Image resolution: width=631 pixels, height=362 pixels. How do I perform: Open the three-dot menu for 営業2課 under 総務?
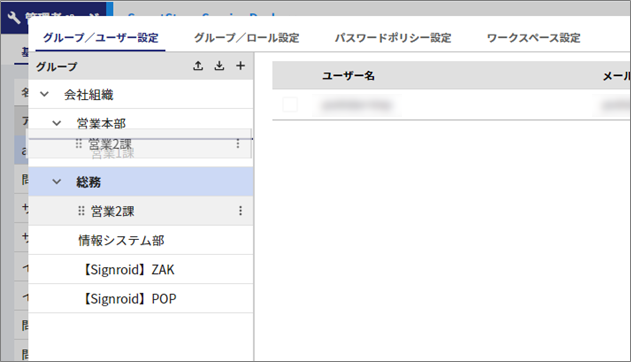pos(240,211)
